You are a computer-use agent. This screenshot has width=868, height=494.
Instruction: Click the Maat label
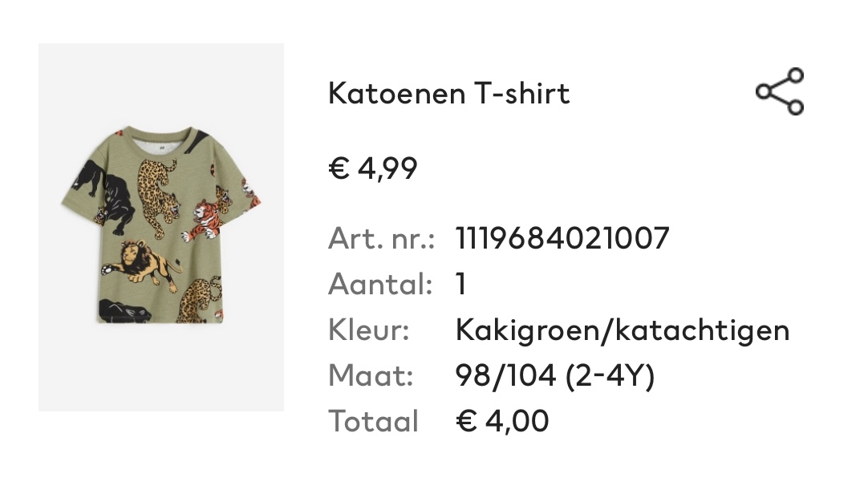click(x=371, y=375)
